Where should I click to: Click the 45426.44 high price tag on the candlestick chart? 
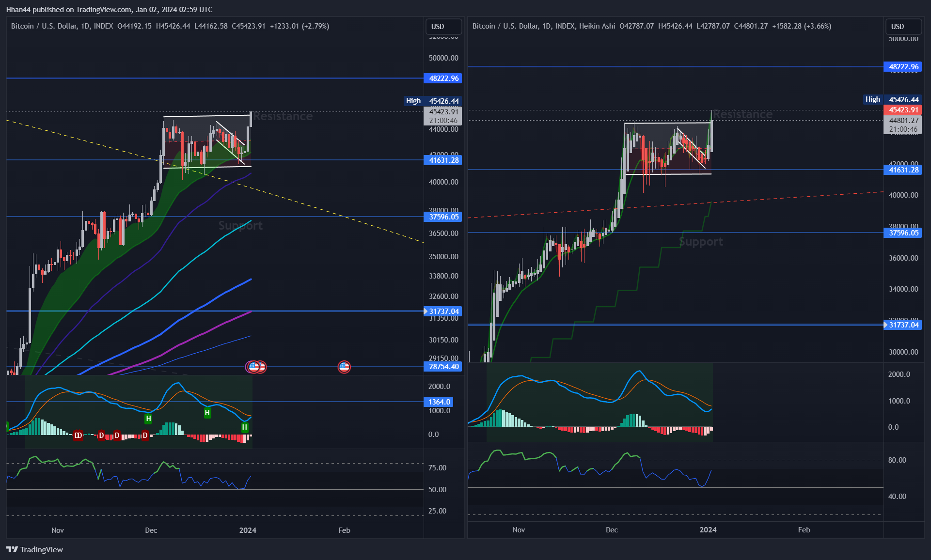(x=443, y=101)
